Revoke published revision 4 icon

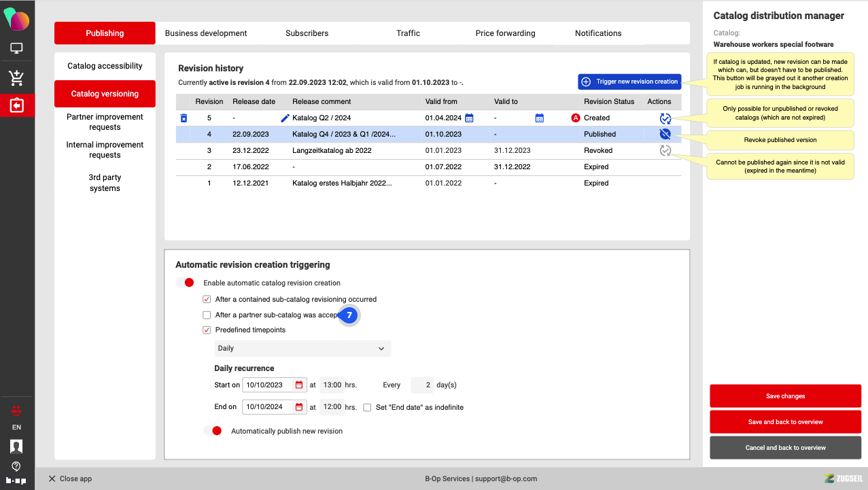(x=665, y=135)
